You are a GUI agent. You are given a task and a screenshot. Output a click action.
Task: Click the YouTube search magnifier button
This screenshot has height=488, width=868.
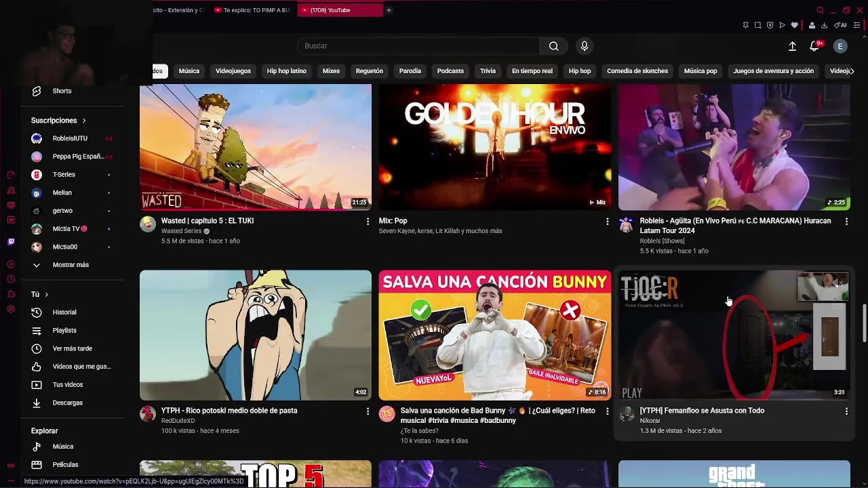[553, 46]
